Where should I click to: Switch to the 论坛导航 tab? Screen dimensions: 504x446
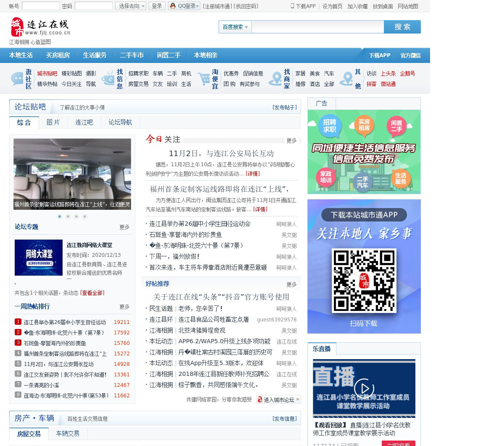121,123
